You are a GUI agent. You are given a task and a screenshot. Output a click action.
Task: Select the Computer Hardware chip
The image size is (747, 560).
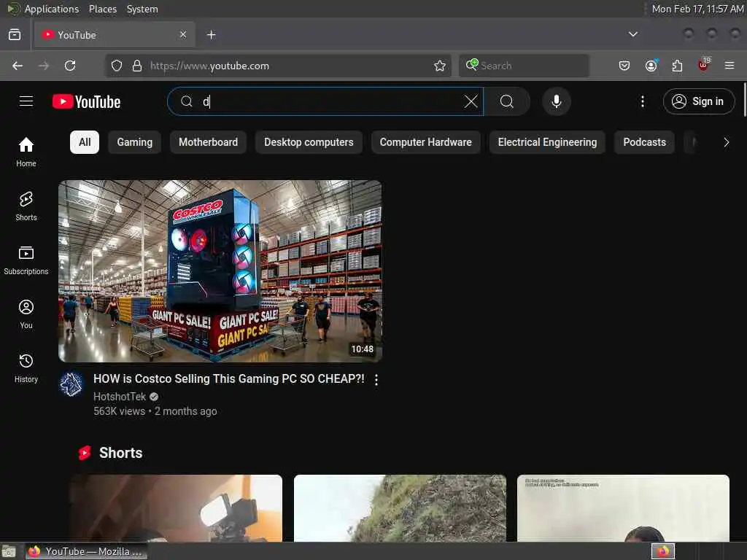[x=425, y=142]
